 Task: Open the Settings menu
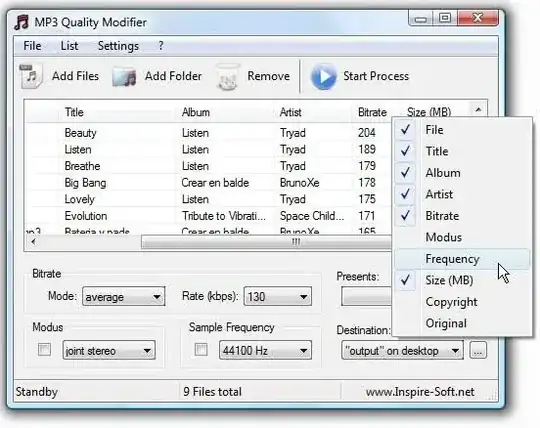click(118, 46)
